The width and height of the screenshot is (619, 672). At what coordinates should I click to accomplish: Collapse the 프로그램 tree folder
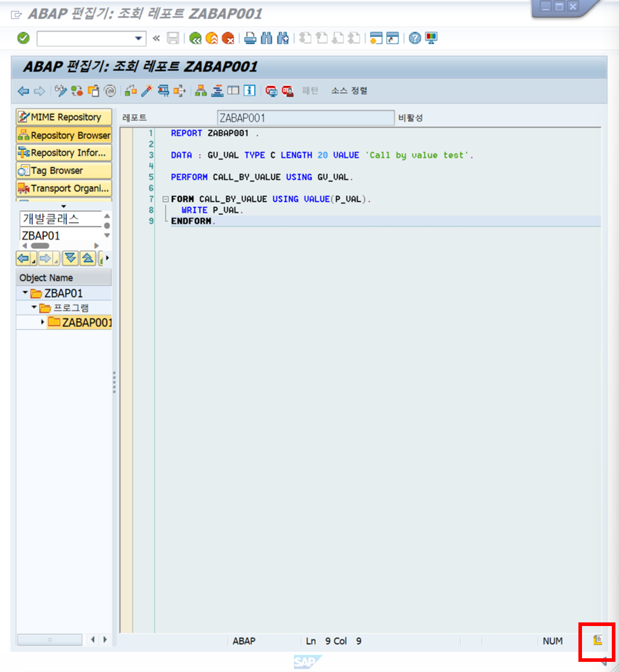pos(34,307)
